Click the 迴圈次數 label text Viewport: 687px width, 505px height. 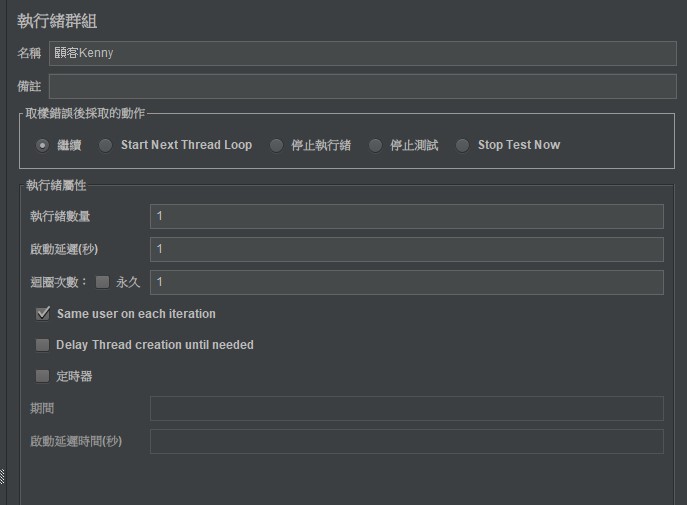click(59, 282)
